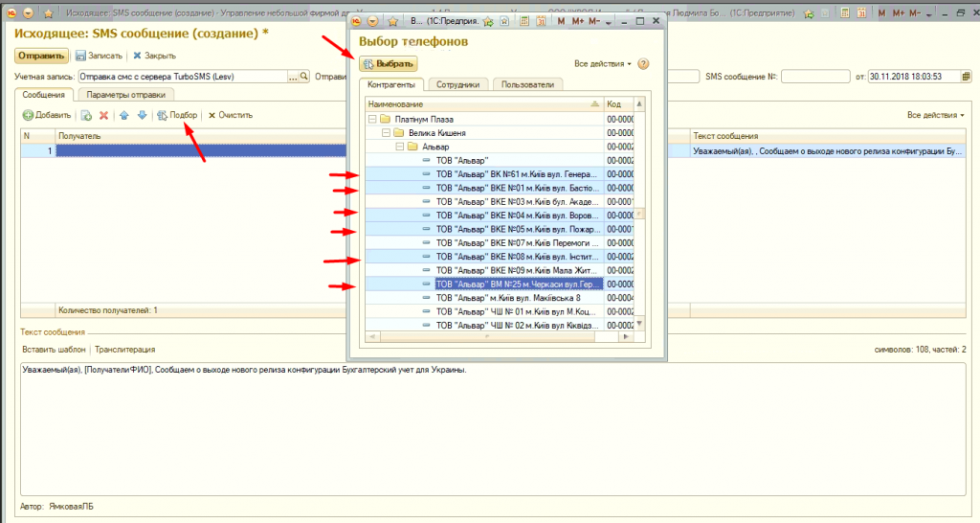
Task: Click the red X delete-row icon
Action: (103, 115)
